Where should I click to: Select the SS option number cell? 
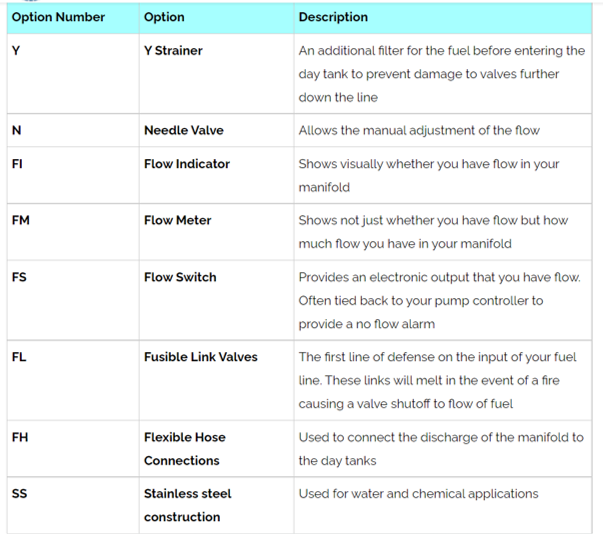point(19,493)
